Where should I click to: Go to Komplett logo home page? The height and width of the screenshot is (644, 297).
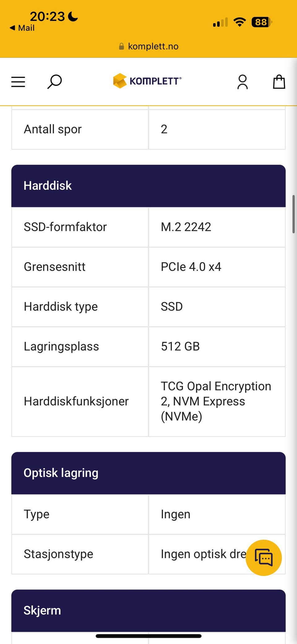pyautogui.click(x=147, y=81)
